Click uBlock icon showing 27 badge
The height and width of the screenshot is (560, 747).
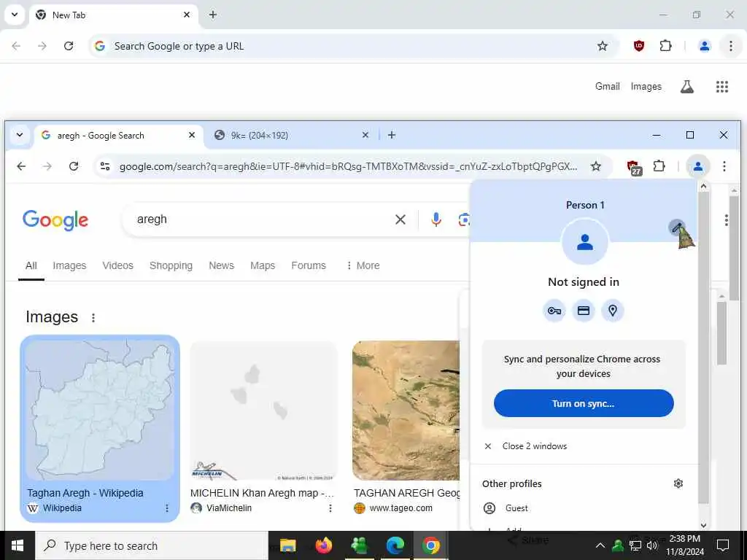coord(634,167)
